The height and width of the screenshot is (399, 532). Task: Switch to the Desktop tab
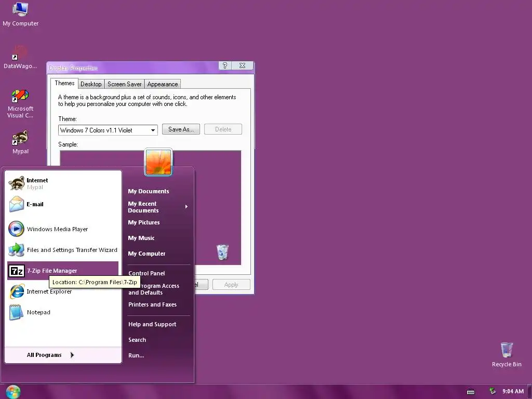point(91,84)
